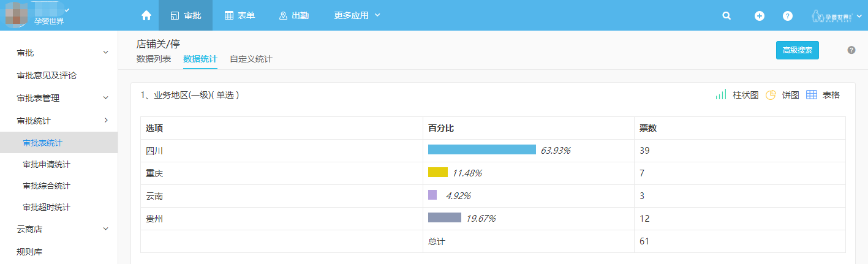Go to the home icon

click(x=146, y=15)
